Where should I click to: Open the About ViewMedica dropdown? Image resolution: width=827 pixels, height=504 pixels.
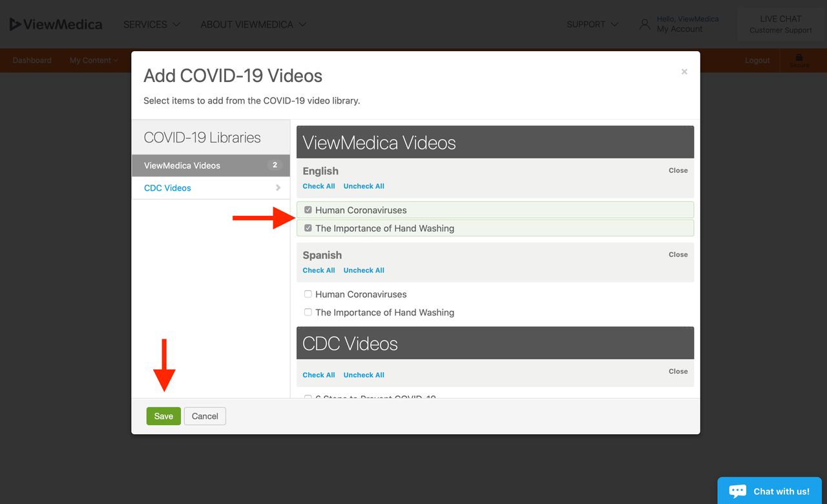(253, 25)
